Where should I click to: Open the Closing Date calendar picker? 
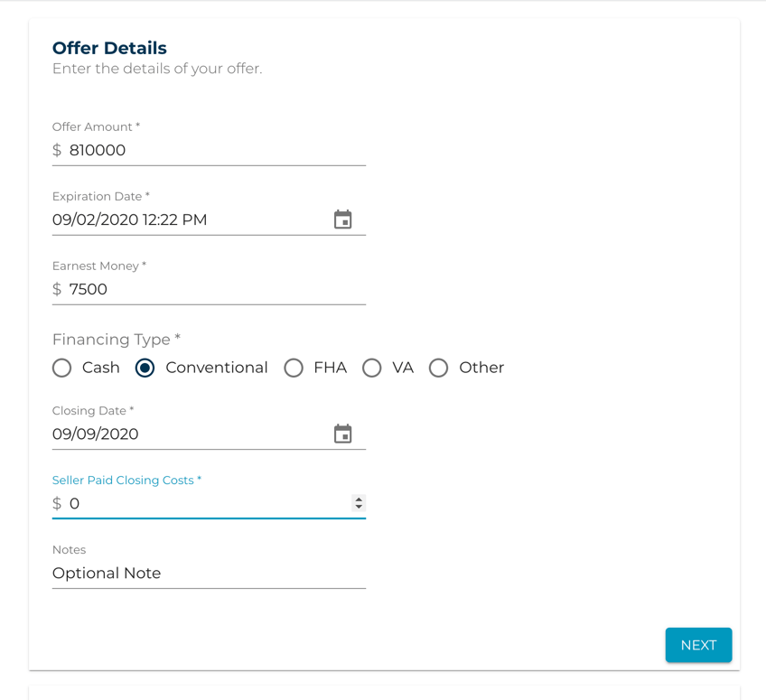coord(343,434)
